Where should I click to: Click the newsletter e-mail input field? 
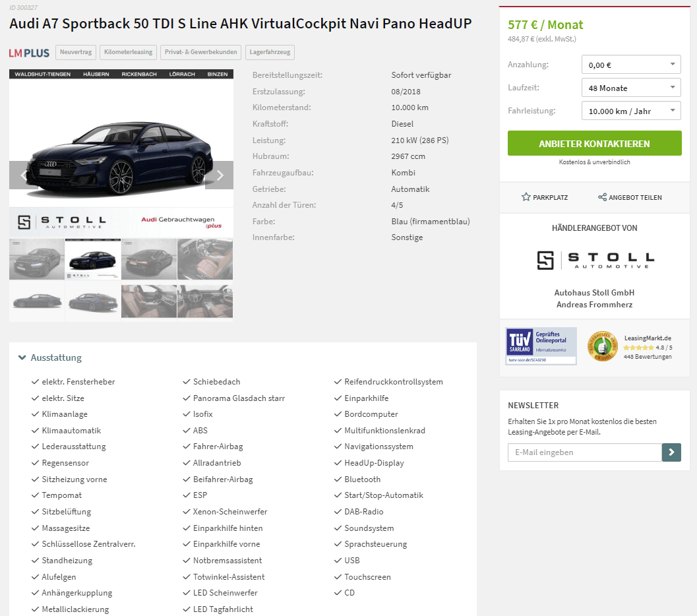(x=584, y=452)
